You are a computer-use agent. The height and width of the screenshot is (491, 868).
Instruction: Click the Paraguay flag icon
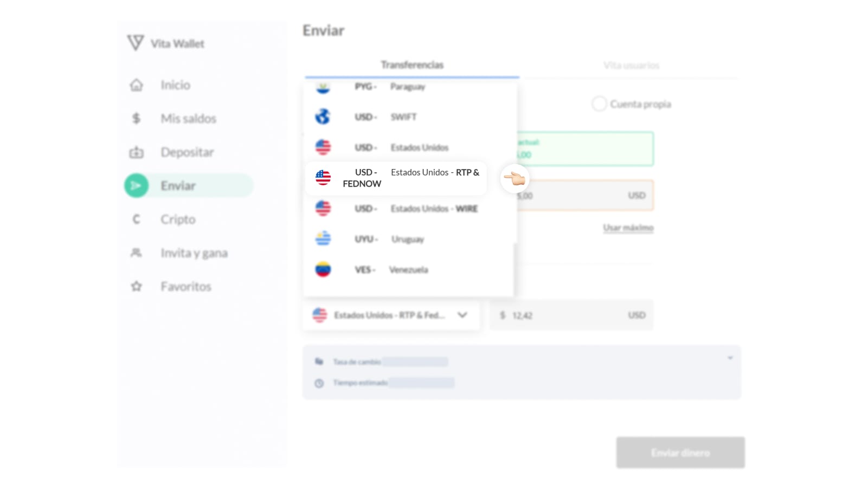click(x=323, y=87)
